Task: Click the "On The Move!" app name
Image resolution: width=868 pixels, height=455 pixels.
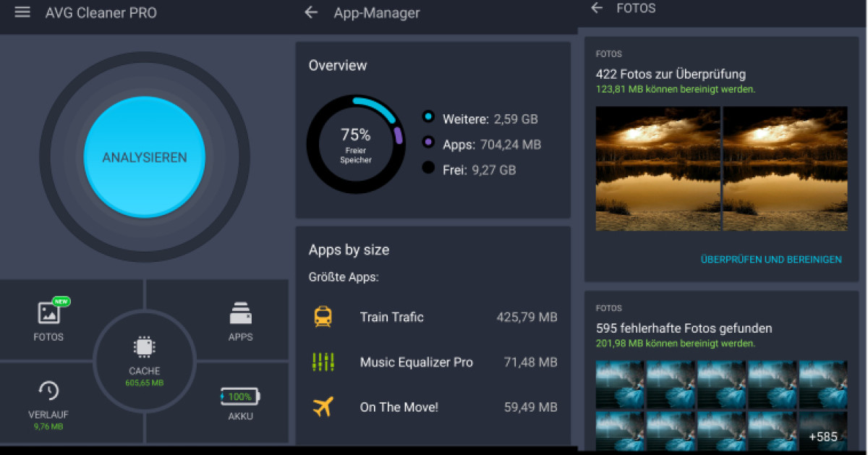Action: [x=399, y=407]
